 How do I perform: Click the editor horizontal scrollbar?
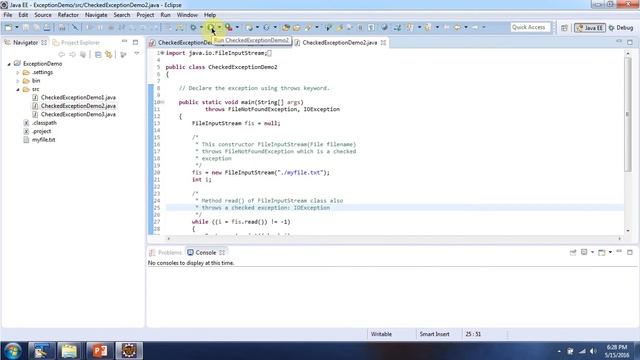(394, 238)
